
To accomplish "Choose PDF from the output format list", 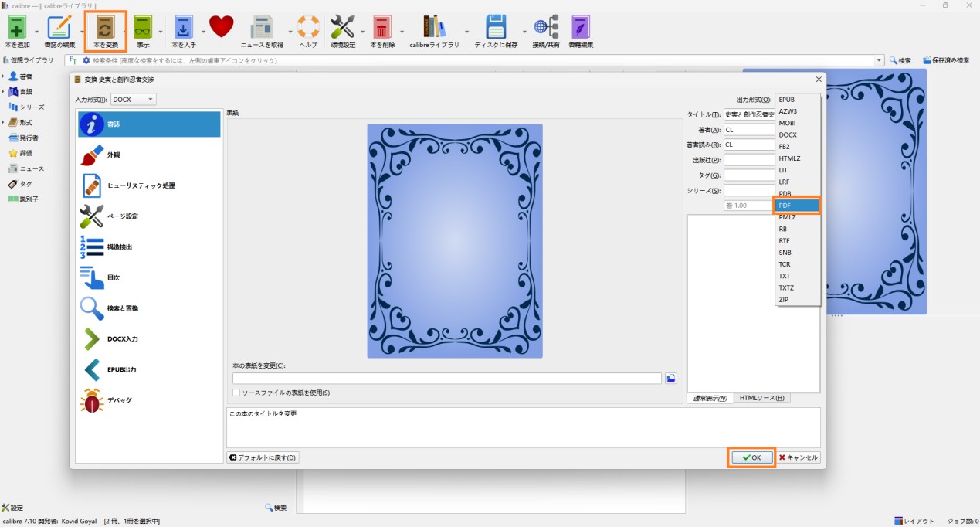I will (x=798, y=206).
